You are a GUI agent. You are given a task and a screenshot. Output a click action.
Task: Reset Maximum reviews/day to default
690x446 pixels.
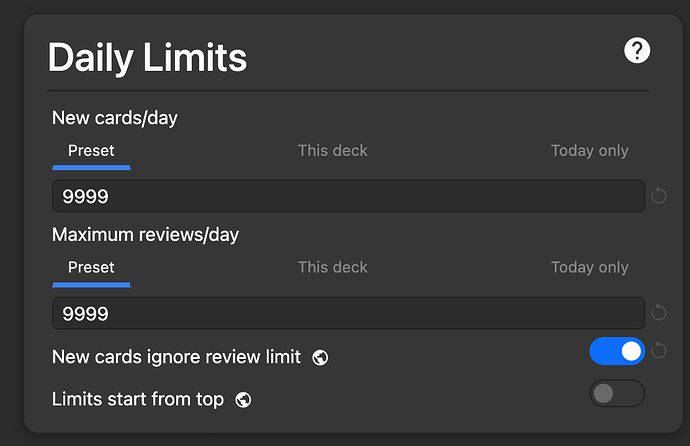659,313
